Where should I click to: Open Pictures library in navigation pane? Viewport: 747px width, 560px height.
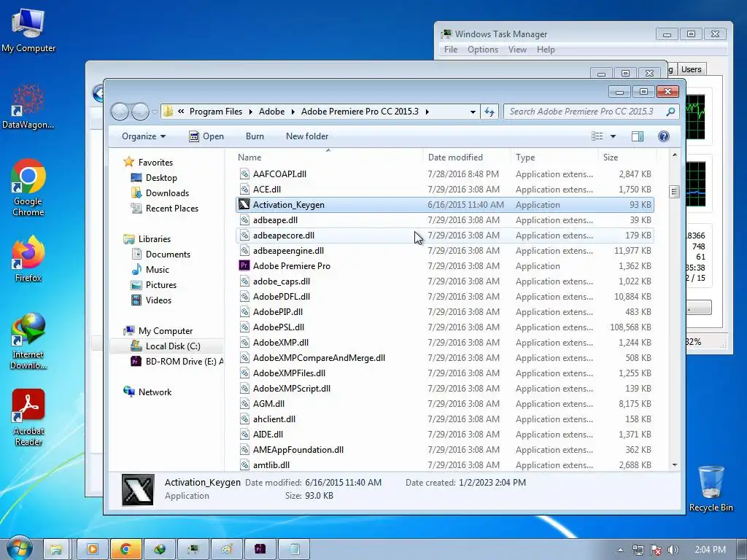click(x=153, y=285)
